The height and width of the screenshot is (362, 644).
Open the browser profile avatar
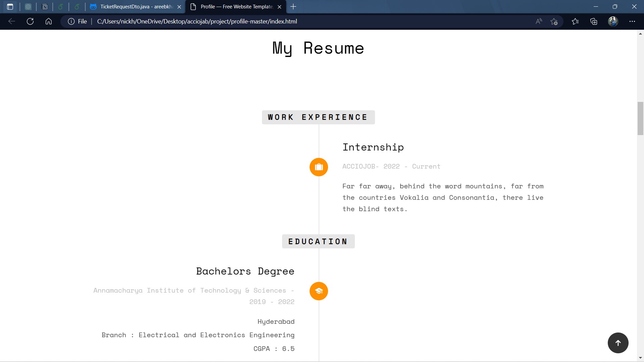(x=613, y=21)
